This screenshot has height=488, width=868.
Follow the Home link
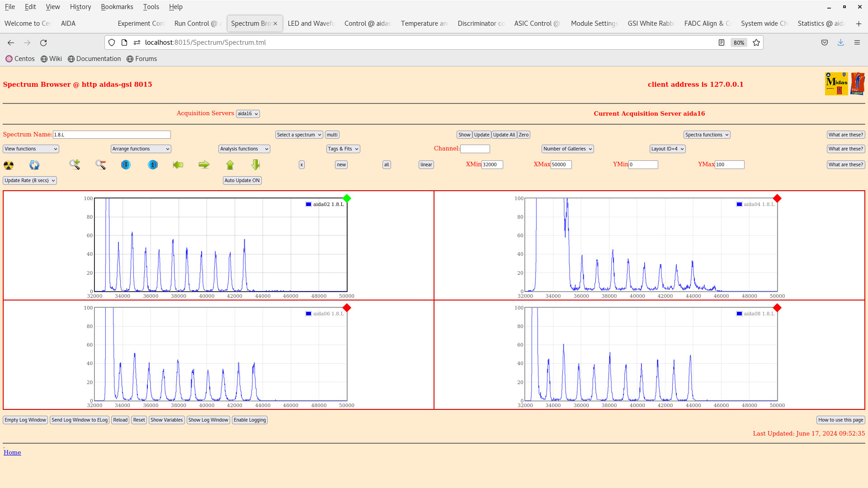[12, 452]
